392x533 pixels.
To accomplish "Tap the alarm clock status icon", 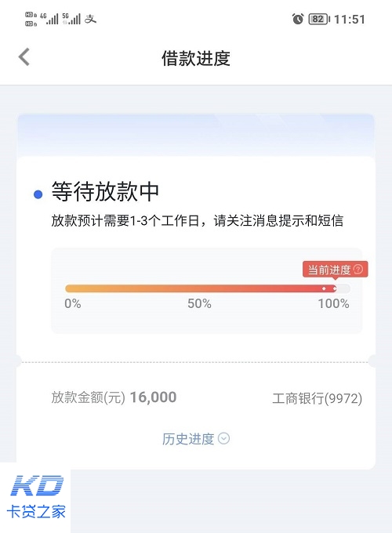I will (298, 19).
